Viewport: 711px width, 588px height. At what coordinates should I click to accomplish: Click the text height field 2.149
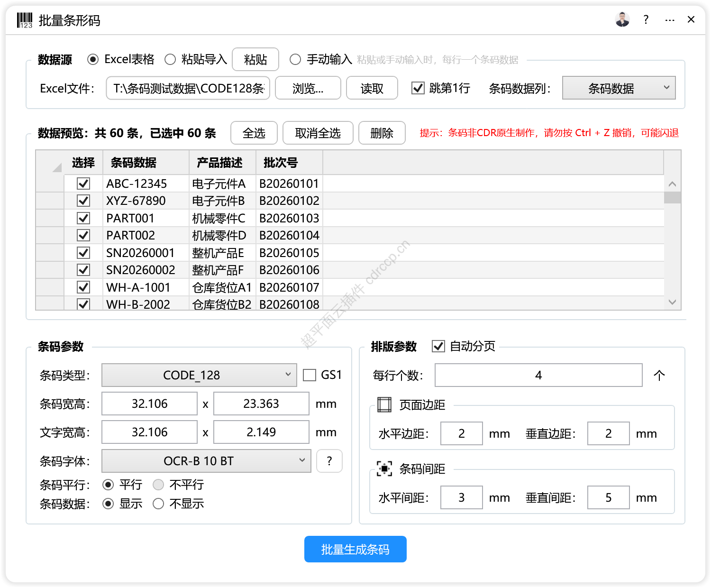pos(261,432)
